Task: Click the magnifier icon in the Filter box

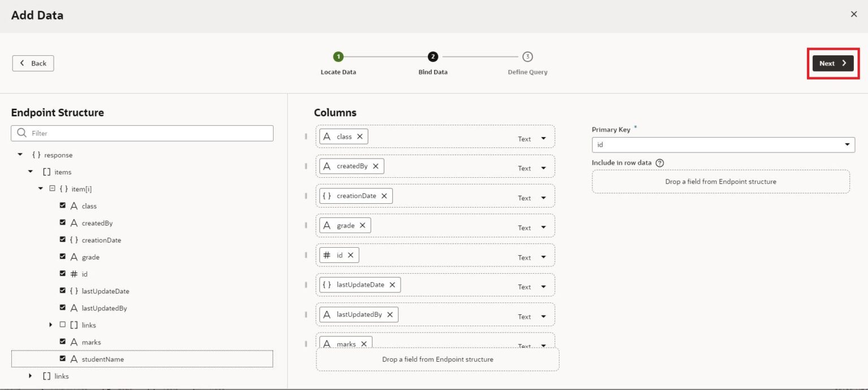Action: (22, 133)
